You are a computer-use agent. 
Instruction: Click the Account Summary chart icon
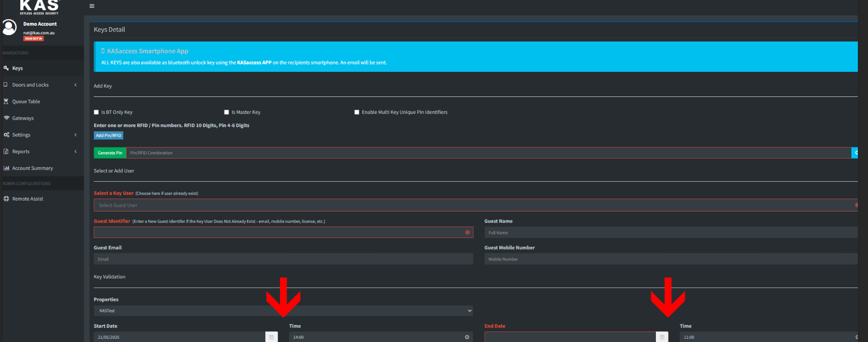point(6,168)
